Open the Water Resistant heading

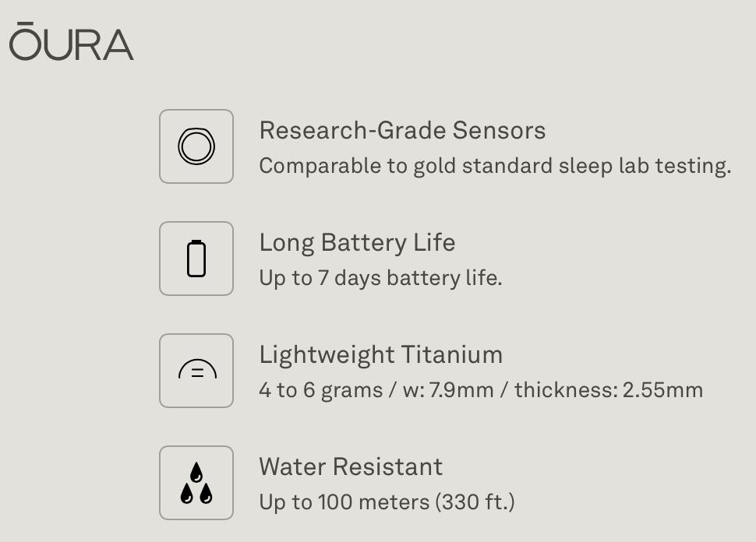coord(351,467)
